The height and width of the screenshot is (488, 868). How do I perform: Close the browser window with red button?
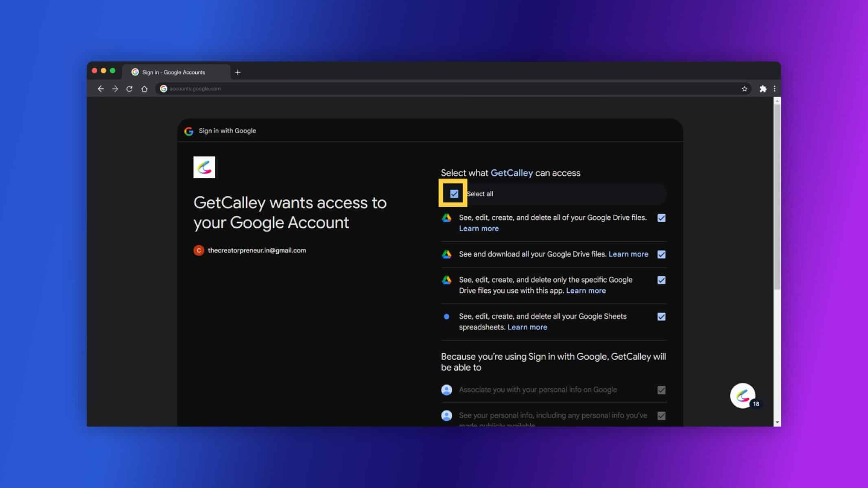(94, 71)
